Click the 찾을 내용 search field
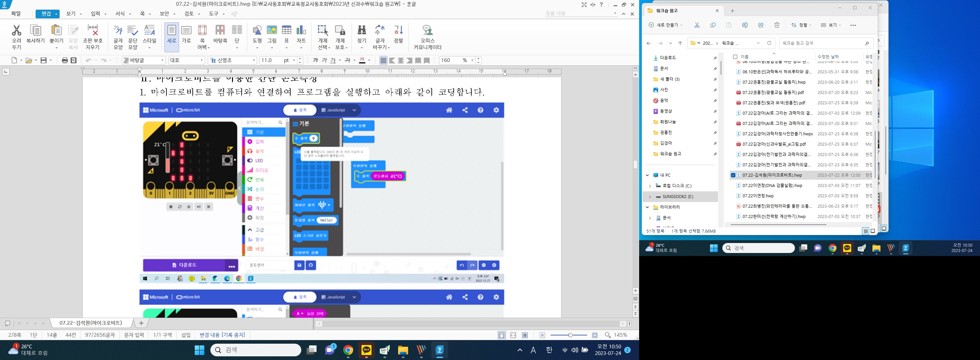 tap(580, 14)
